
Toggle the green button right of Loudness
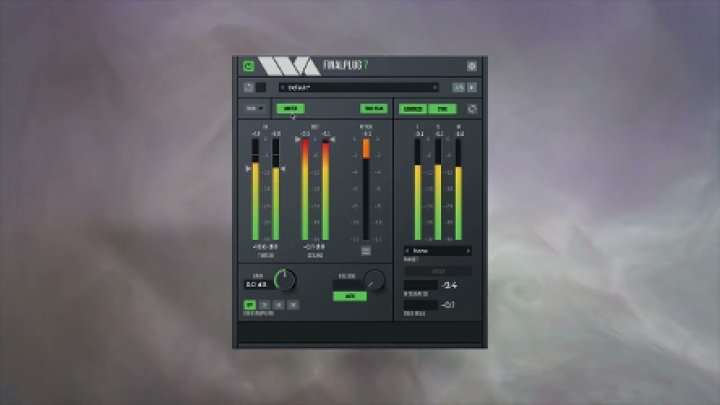click(x=442, y=109)
